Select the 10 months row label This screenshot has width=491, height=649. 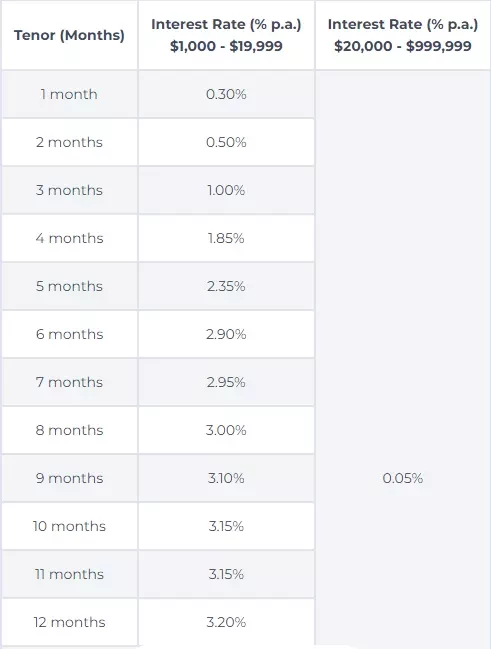click(69, 526)
